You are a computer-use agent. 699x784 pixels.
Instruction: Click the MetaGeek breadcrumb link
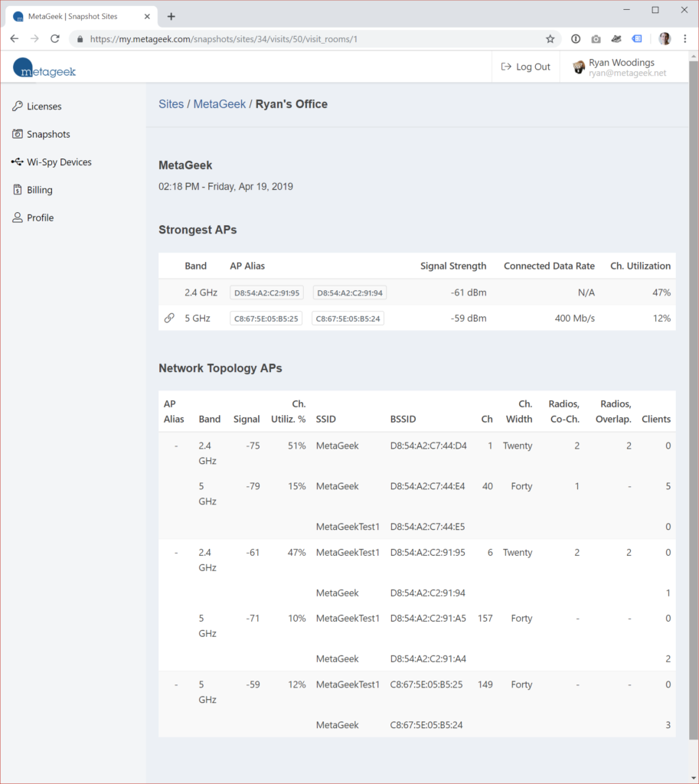click(220, 104)
